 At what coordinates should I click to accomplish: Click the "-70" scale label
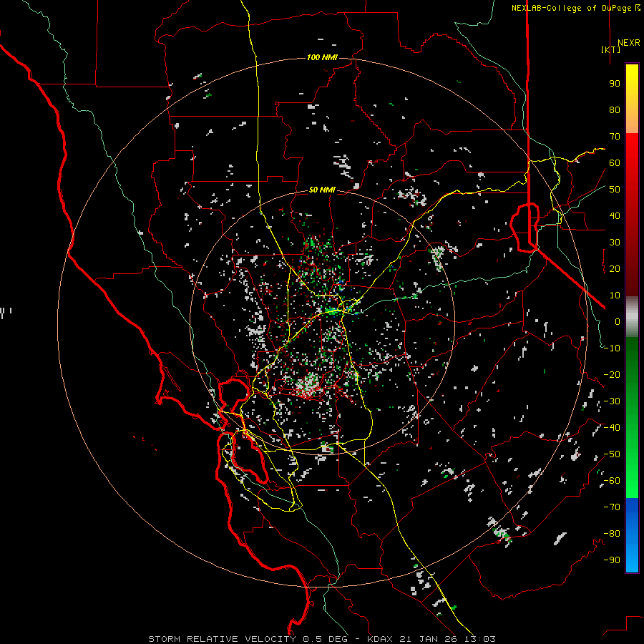[612, 507]
